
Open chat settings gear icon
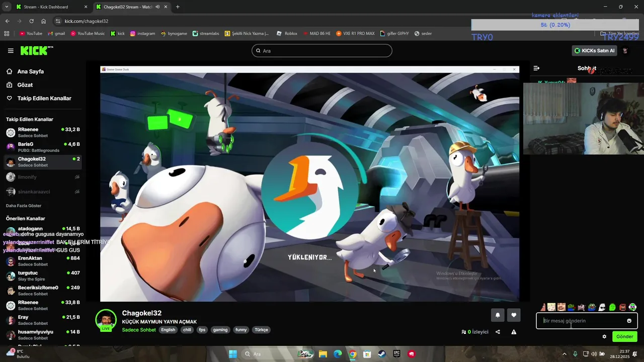(604, 337)
